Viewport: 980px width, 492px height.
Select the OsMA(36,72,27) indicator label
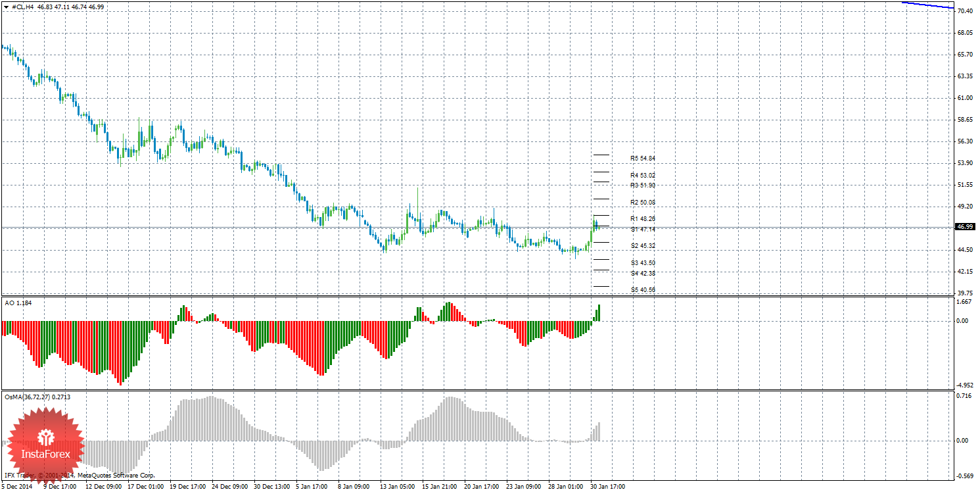(37, 397)
